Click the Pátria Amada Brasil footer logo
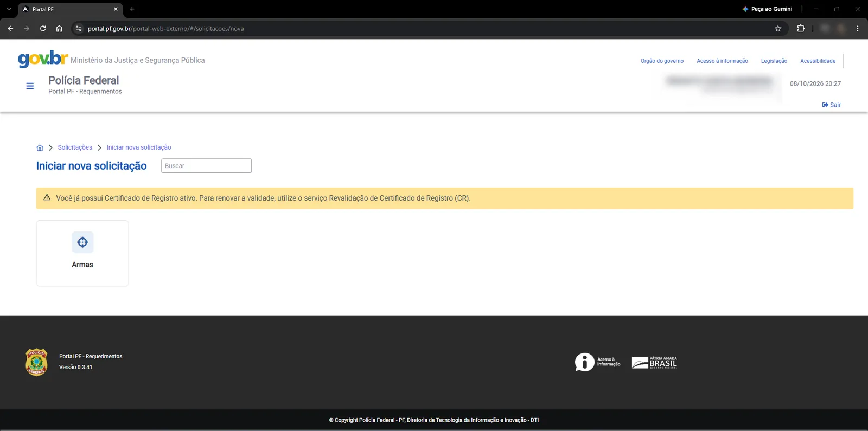Screen dimensions: 868x431 coord(654,362)
